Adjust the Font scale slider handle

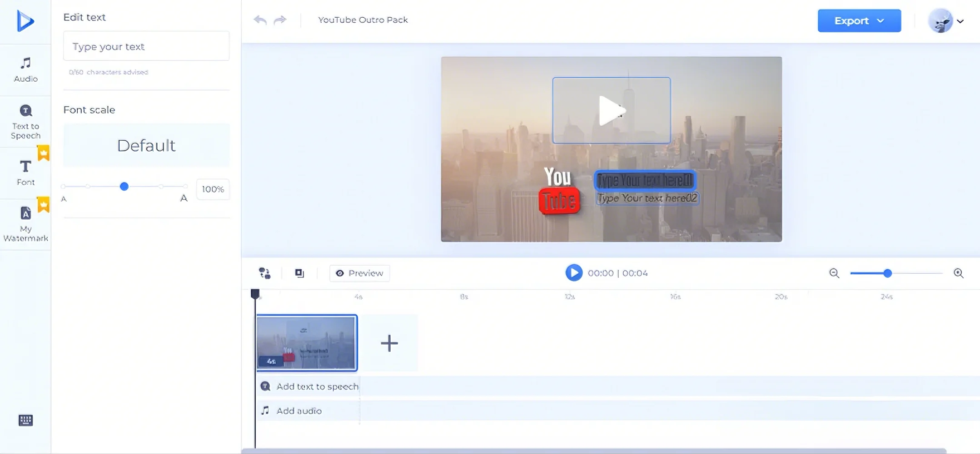(x=124, y=186)
